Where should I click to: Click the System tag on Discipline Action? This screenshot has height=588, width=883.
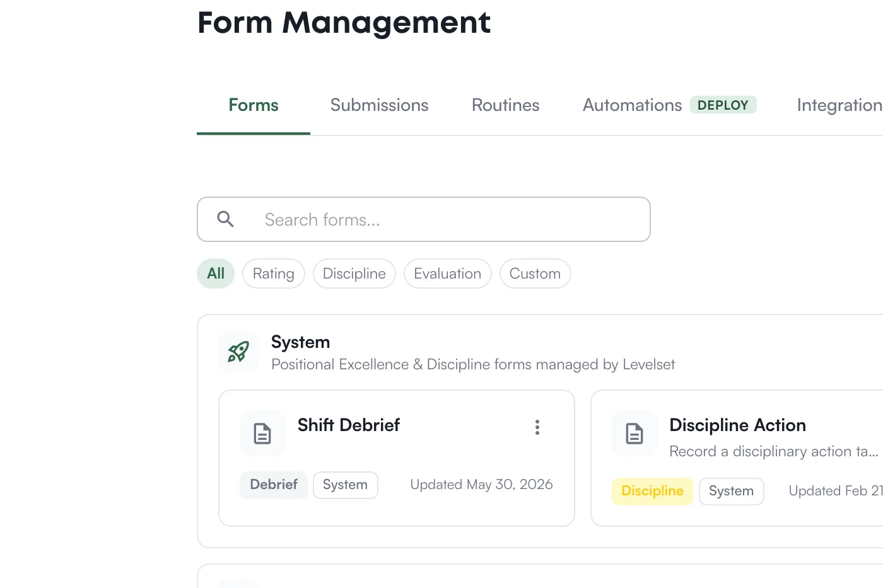732,491
